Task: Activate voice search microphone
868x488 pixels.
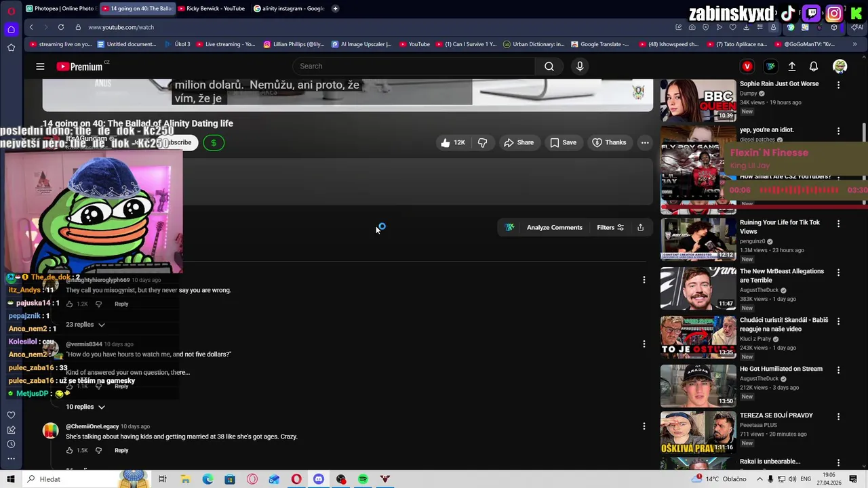Action: [x=580, y=66]
